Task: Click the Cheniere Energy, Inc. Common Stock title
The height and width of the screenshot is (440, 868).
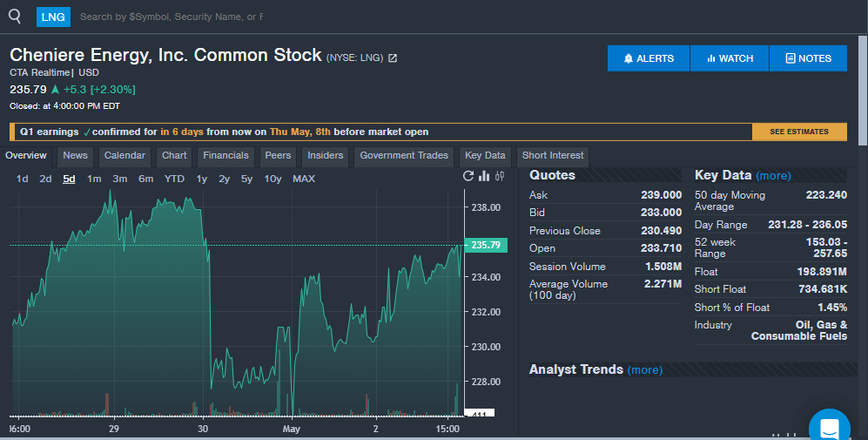Action: click(x=165, y=55)
